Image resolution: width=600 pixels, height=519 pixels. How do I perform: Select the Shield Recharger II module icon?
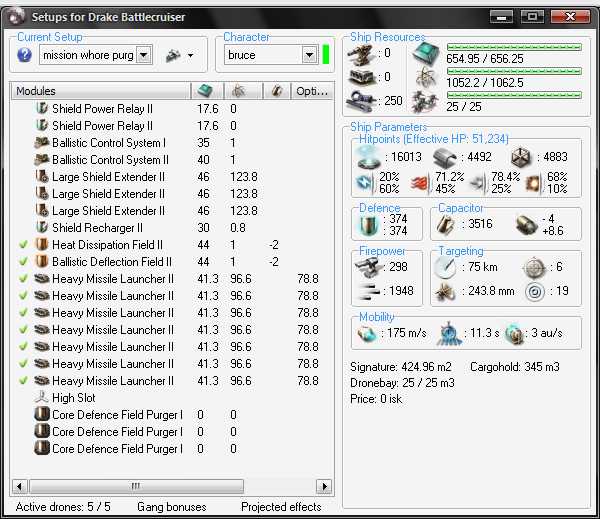[42, 227]
